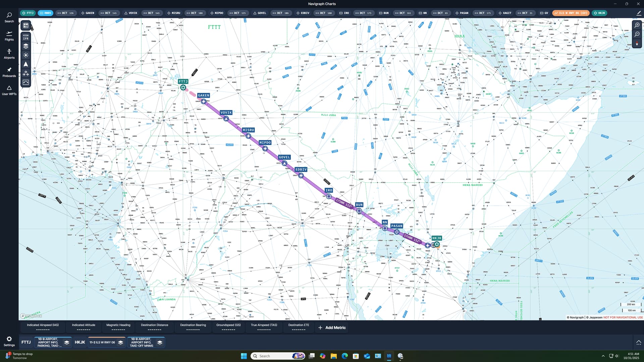644x362 pixels.
Task: Open File Explorer from the taskbar
Action: (333, 356)
